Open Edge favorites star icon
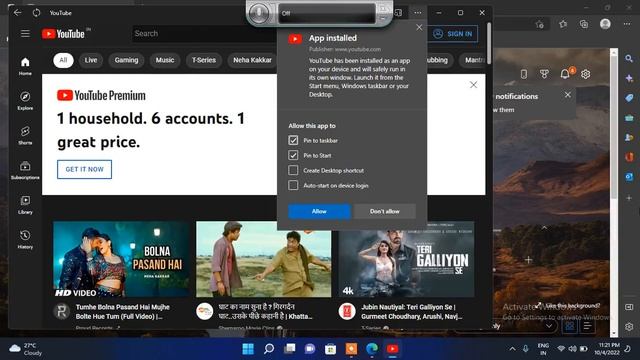 563,24
